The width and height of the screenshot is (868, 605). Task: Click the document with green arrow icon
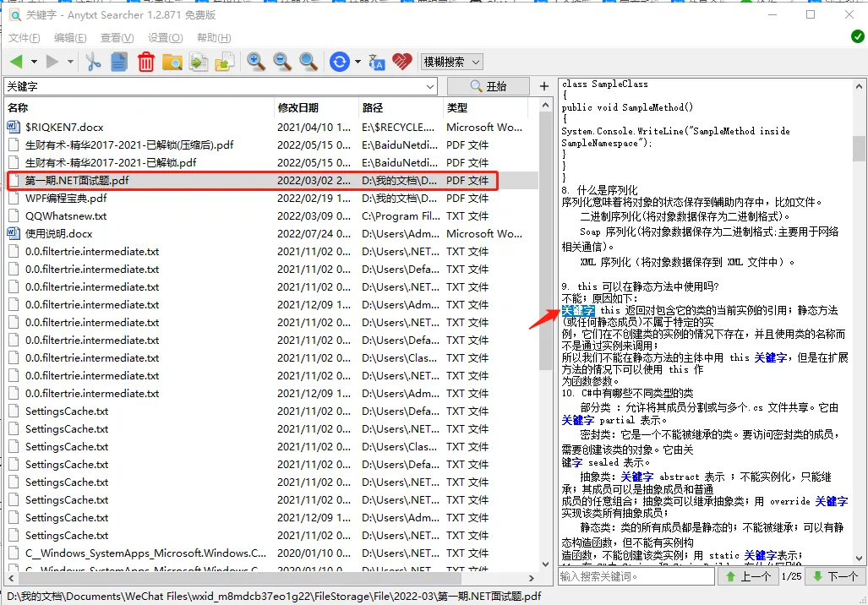pyautogui.click(x=199, y=62)
